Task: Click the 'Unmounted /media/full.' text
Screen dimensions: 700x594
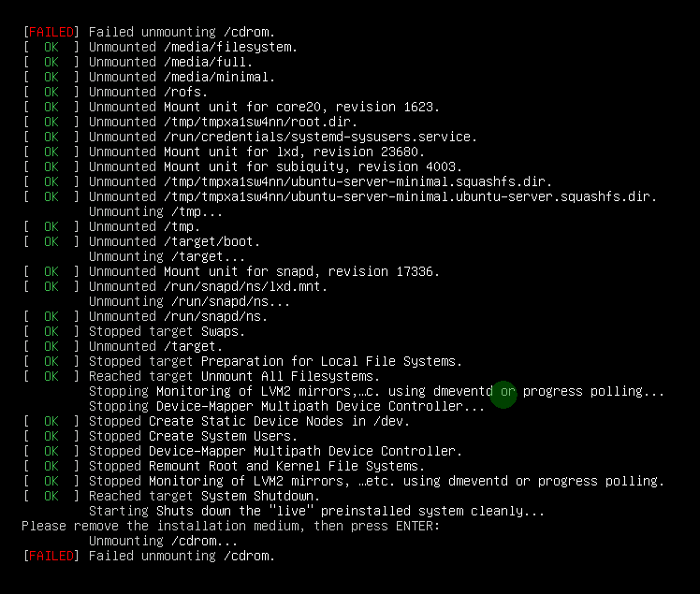Action: point(170,62)
